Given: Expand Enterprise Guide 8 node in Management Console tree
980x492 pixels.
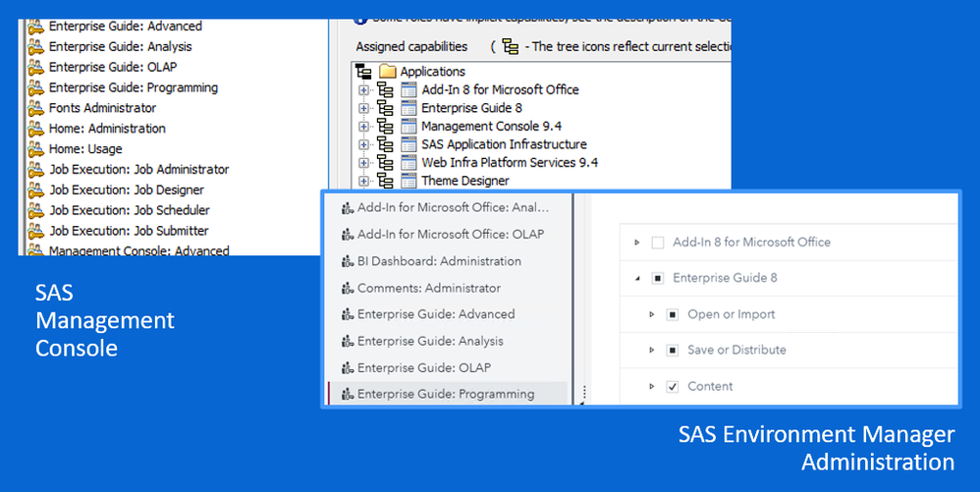Looking at the screenshot, I should point(363,108).
